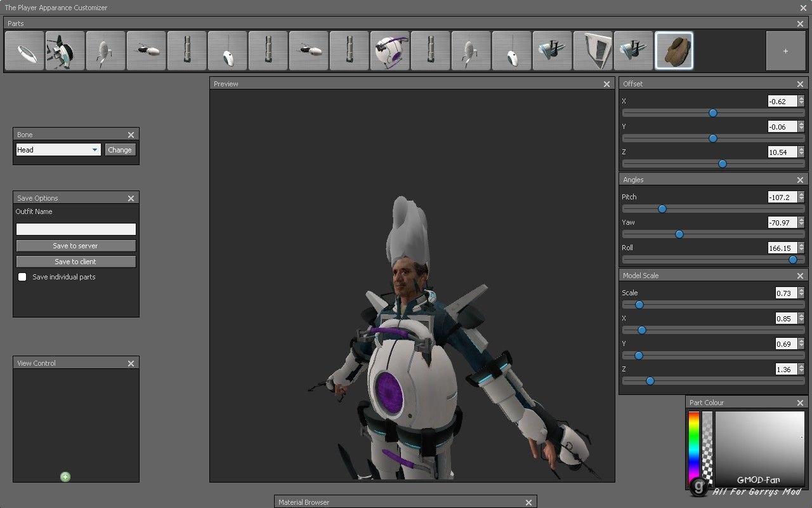This screenshot has width=812, height=508.
Task: Select the rightmost blue emitter part thumbnail
Action: pos(633,51)
